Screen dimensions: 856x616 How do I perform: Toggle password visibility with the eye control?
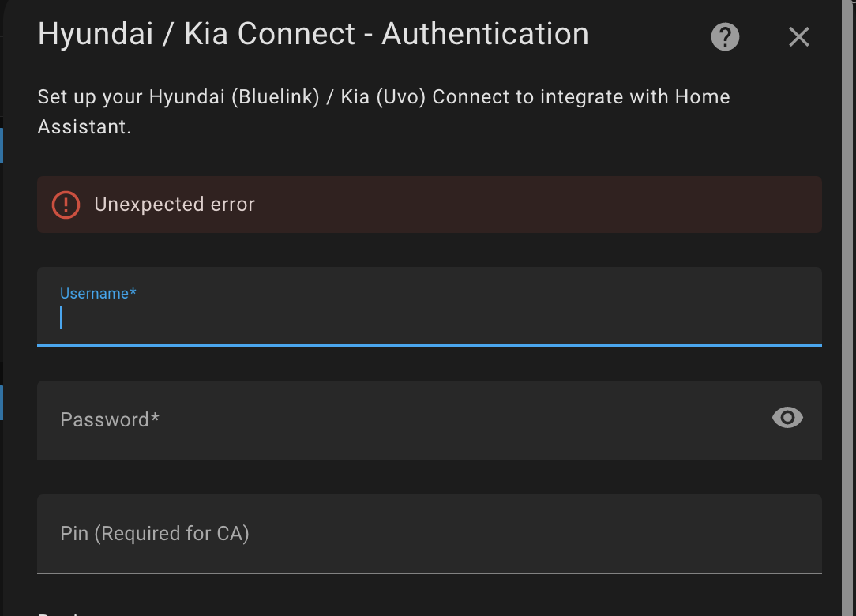(787, 418)
